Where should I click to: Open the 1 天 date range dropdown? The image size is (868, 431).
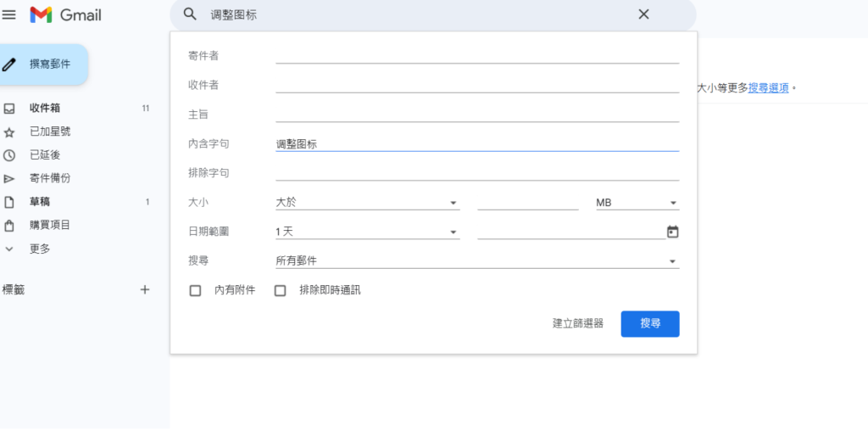(x=368, y=232)
